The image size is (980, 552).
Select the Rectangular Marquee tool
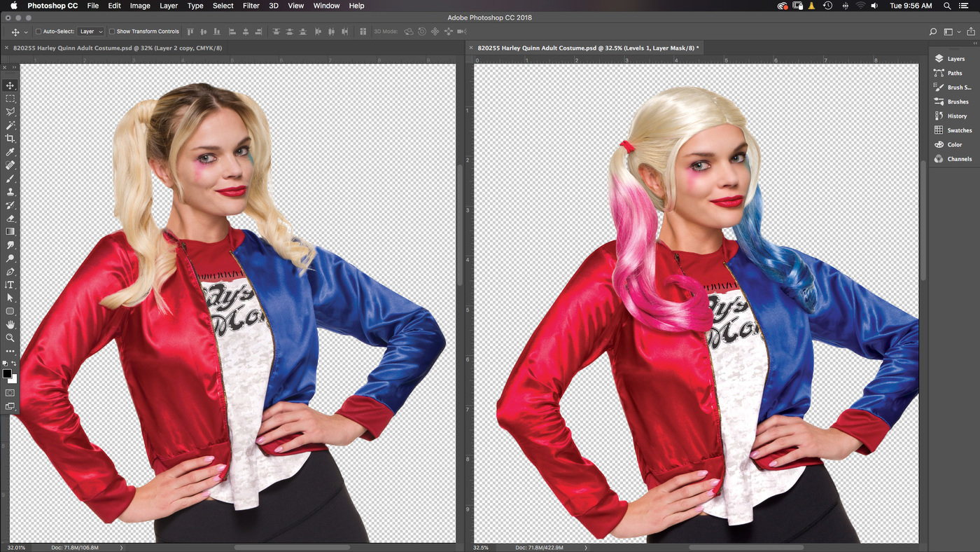(10, 99)
